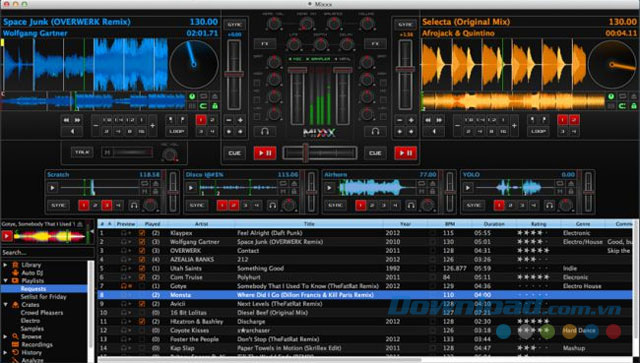
Task: Click left deck fast forward icon
Action: click(x=77, y=120)
